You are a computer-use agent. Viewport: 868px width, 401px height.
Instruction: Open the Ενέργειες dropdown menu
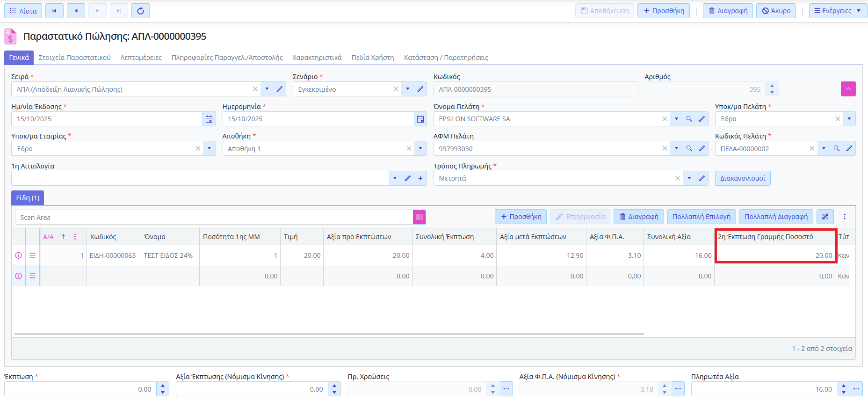(x=837, y=11)
